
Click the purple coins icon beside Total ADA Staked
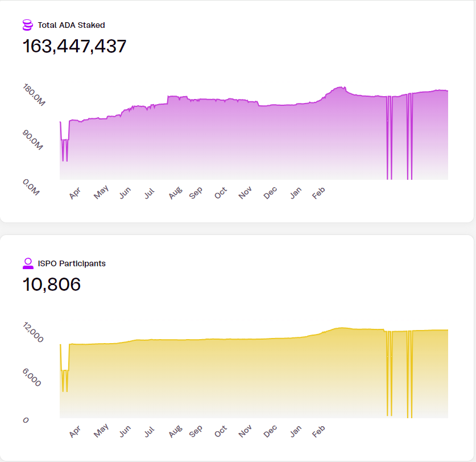(27, 25)
